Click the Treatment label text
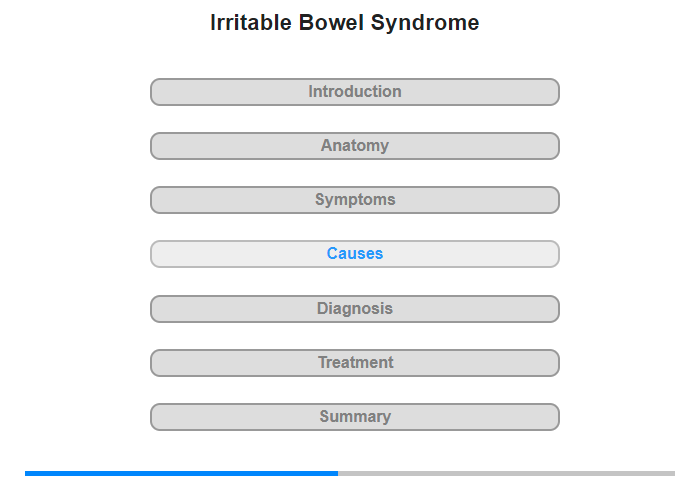This screenshot has height=480, width=700. 356,363
